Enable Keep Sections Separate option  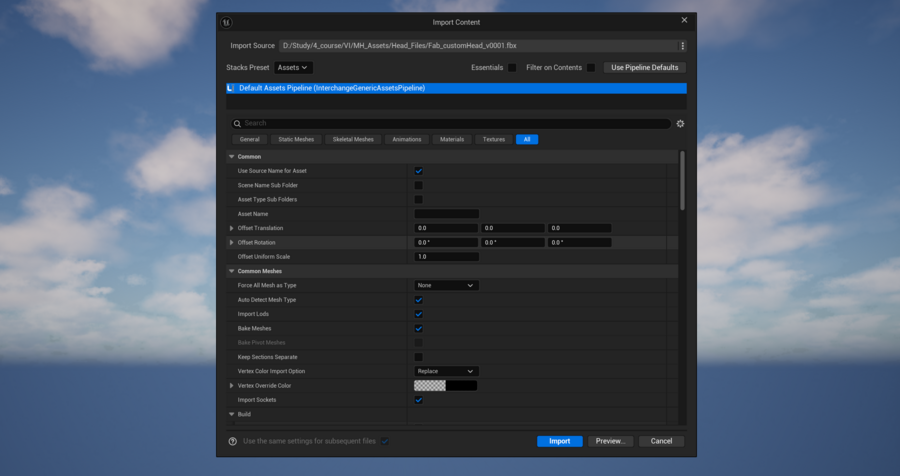tap(418, 357)
